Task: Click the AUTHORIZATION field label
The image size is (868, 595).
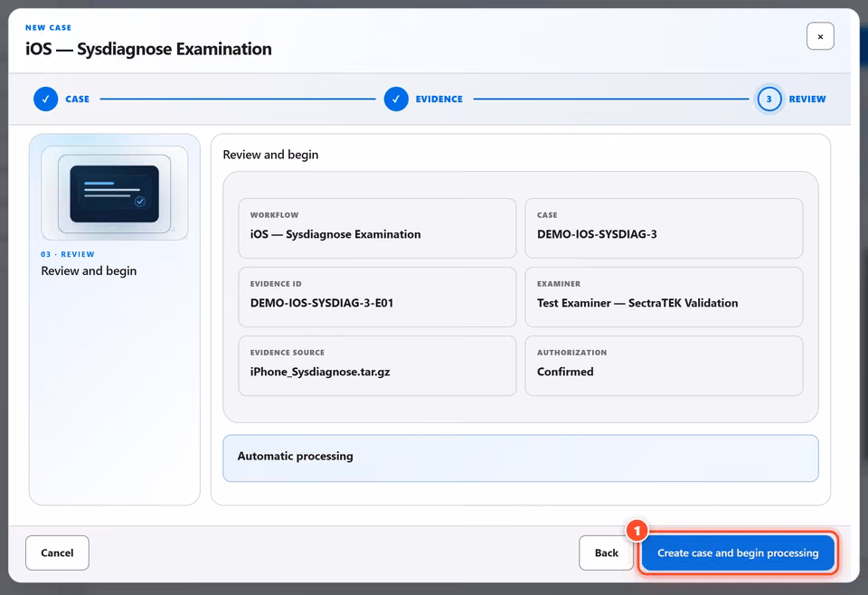Action: (x=571, y=352)
